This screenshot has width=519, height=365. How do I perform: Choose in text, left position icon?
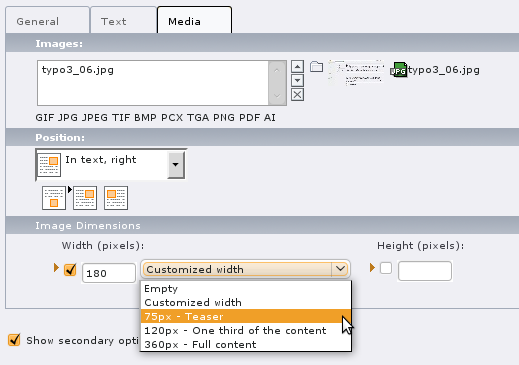click(x=116, y=198)
